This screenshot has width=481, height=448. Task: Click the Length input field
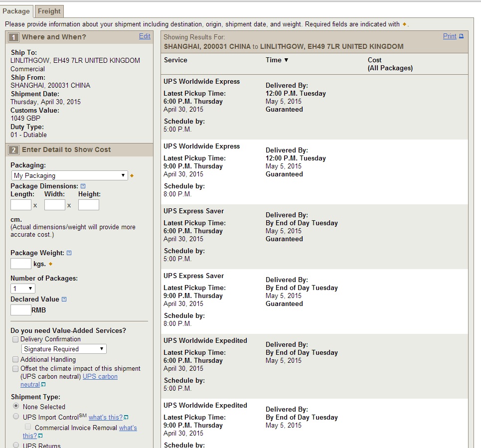coord(21,205)
